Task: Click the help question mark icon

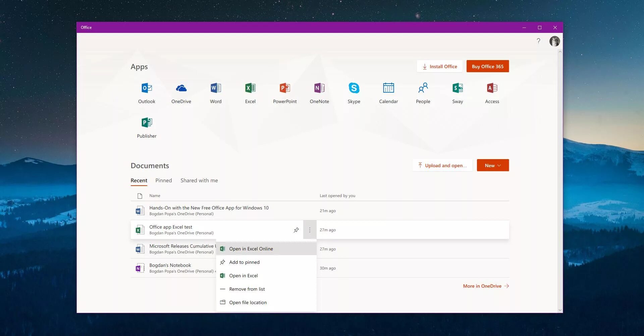Action: [538, 41]
